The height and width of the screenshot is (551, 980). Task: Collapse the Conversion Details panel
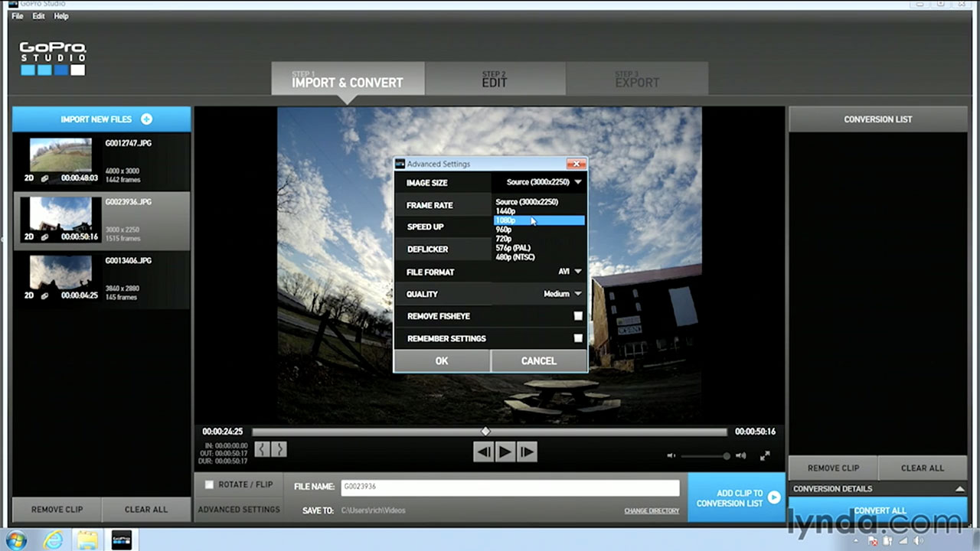tap(961, 488)
